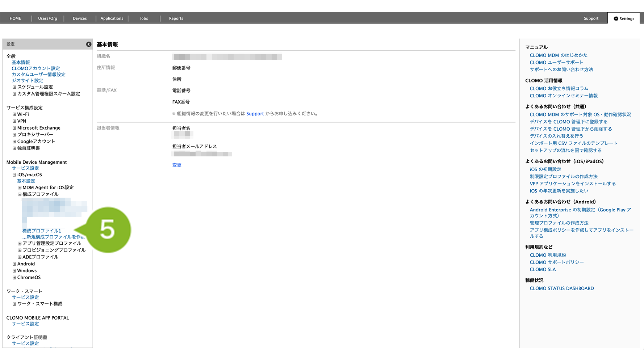Open the iOS の初期設定 FAQ link
This screenshot has width=644, height=362.
pos(545,169)
